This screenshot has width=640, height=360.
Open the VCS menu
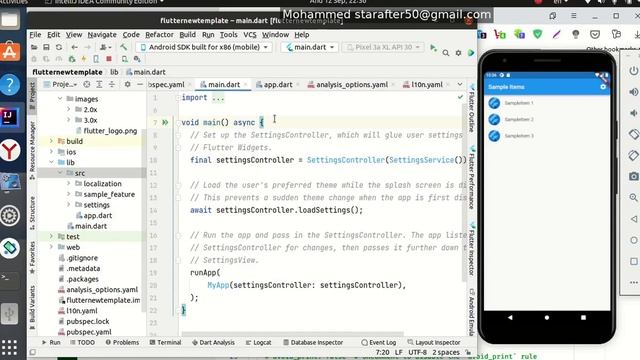[x=250, y=35]
